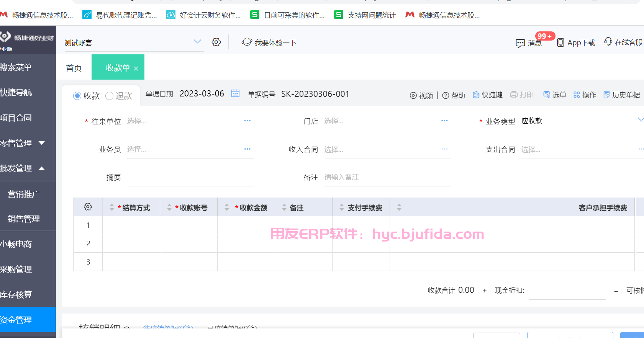The width and height of the screenshot is (644, 338).
Task: Show 快捷键 shortcuts
Action: click(x=488, y=95)
